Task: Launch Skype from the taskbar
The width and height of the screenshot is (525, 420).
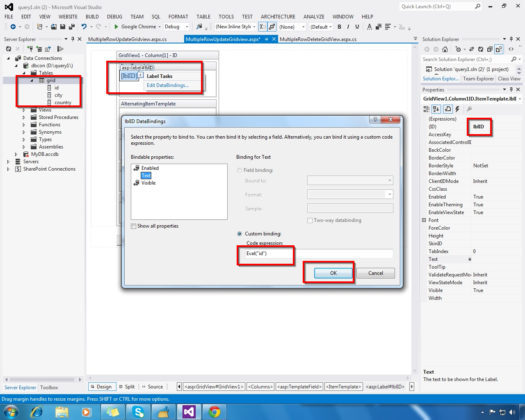Action: click(x=138, y=412)
